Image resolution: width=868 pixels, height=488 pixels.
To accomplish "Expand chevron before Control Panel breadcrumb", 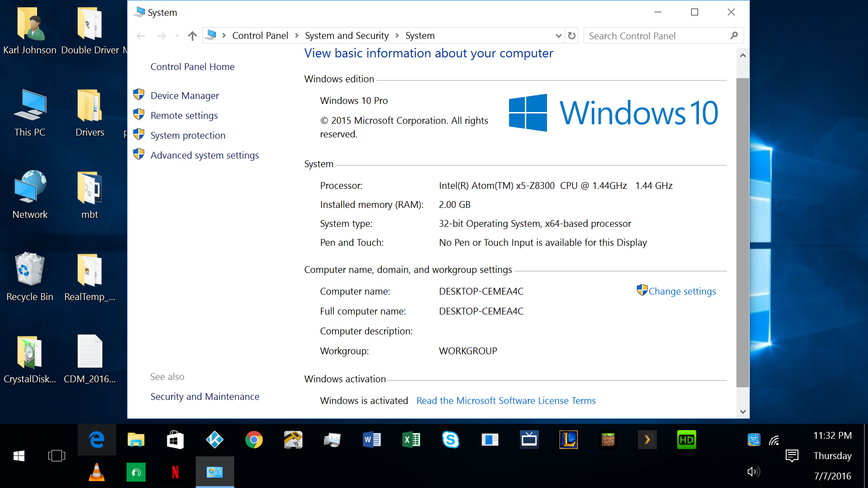I will pos(224,36).
